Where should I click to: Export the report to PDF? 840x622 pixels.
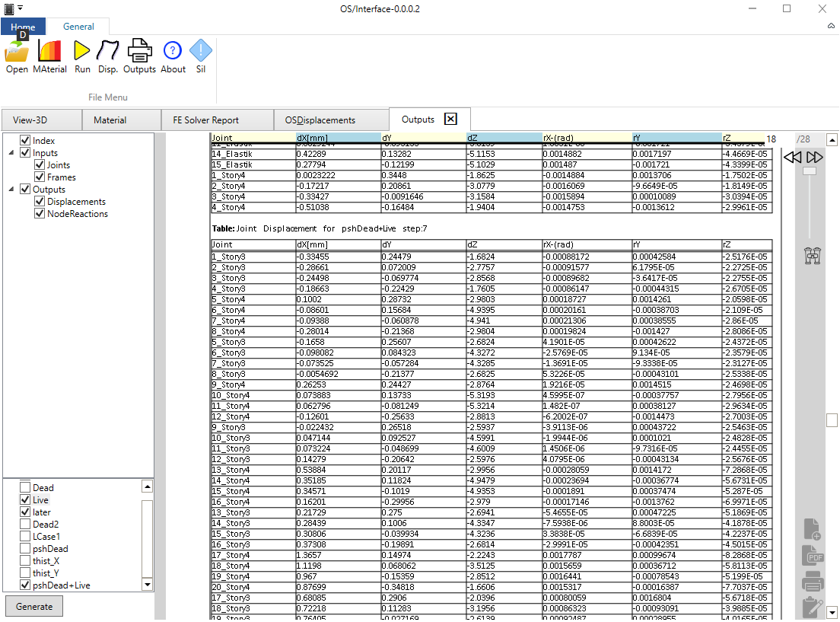click(x=812, y=556)
